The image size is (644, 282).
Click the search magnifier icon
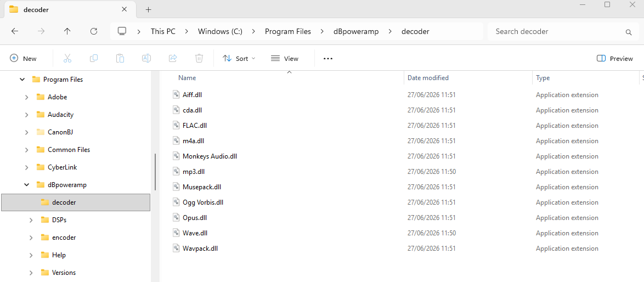click(x=628, y=32)
